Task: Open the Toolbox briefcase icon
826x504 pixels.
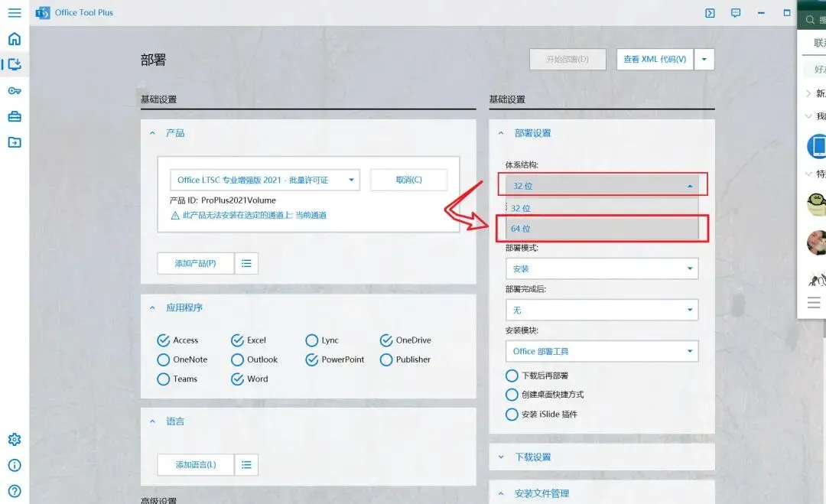Action: (15, 116)
